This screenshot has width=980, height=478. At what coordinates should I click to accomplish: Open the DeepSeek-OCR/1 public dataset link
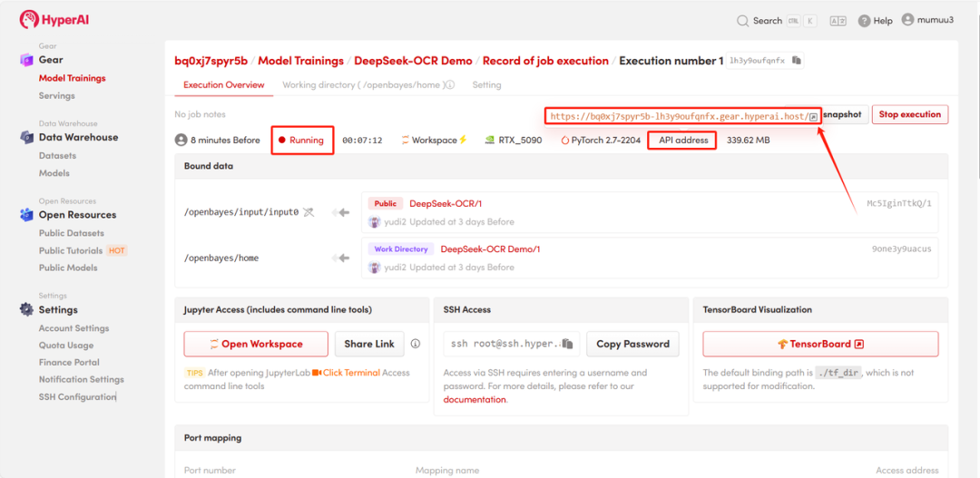tap(445, 204)
